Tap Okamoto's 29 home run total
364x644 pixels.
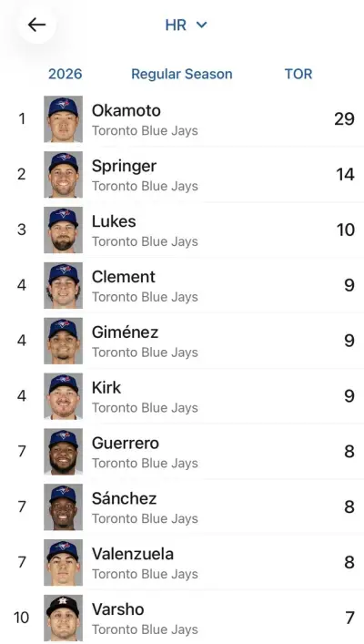point(344,119)
